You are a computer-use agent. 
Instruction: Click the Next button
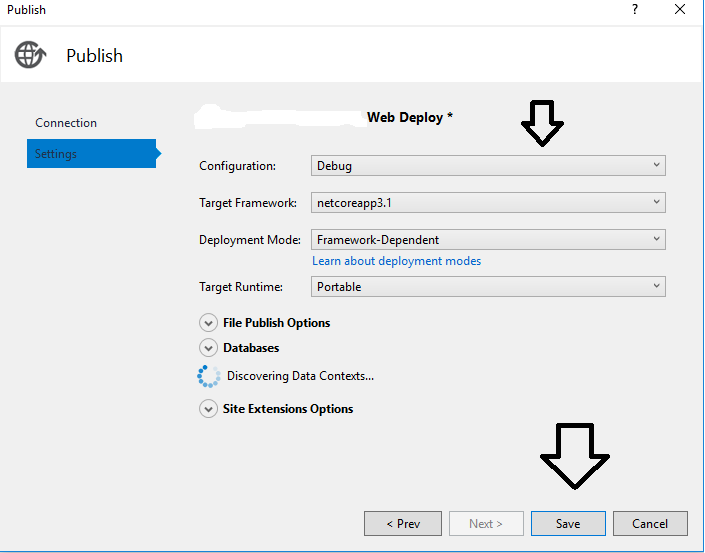tap(486, 523)
